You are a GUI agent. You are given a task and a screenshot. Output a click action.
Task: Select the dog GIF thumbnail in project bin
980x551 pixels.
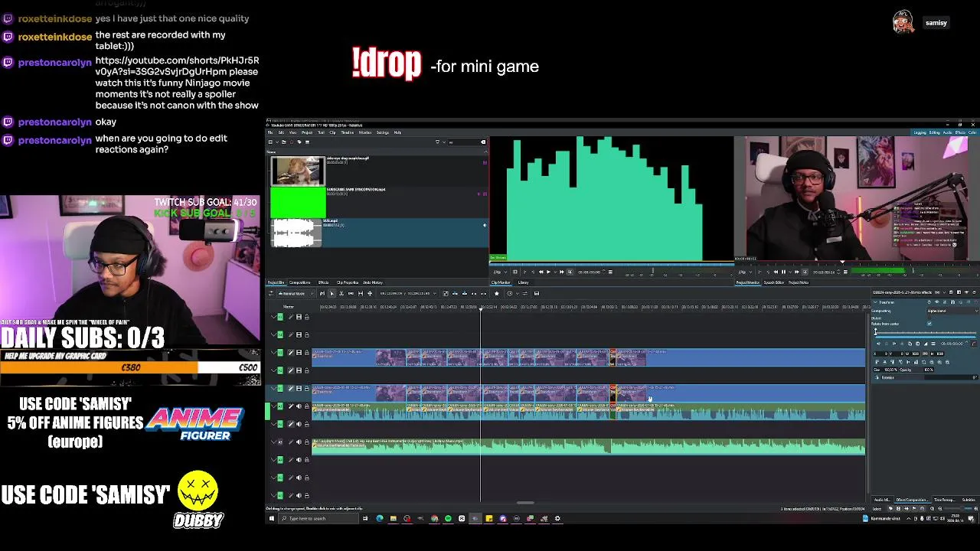(x=298, y=171)
